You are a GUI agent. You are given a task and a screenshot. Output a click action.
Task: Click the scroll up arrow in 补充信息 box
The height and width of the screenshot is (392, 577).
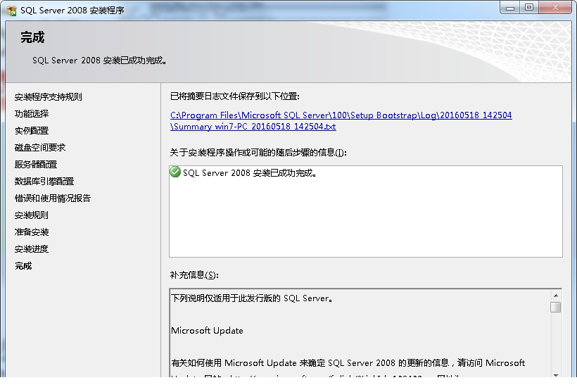[556, 296]
